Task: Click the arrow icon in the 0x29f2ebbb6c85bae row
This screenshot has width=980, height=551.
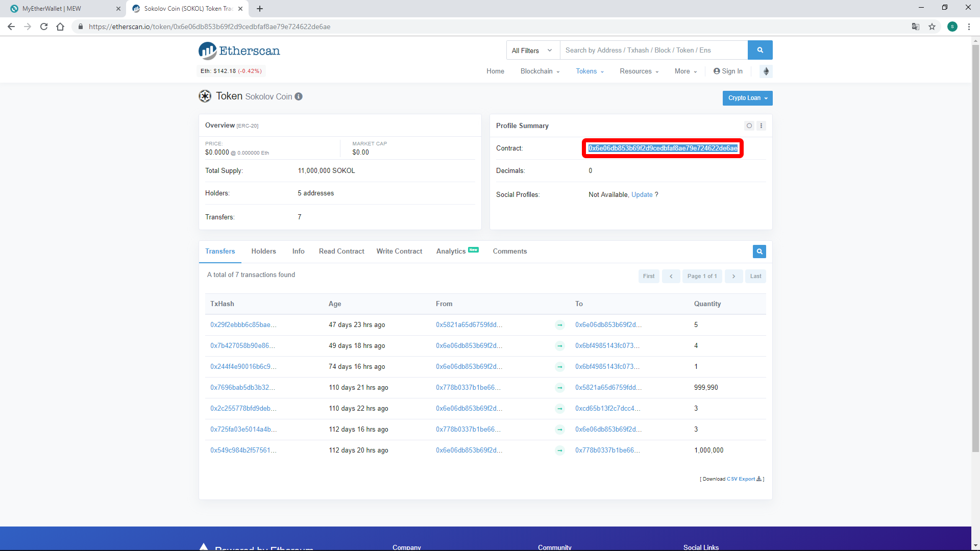Action: pos(560,325)
